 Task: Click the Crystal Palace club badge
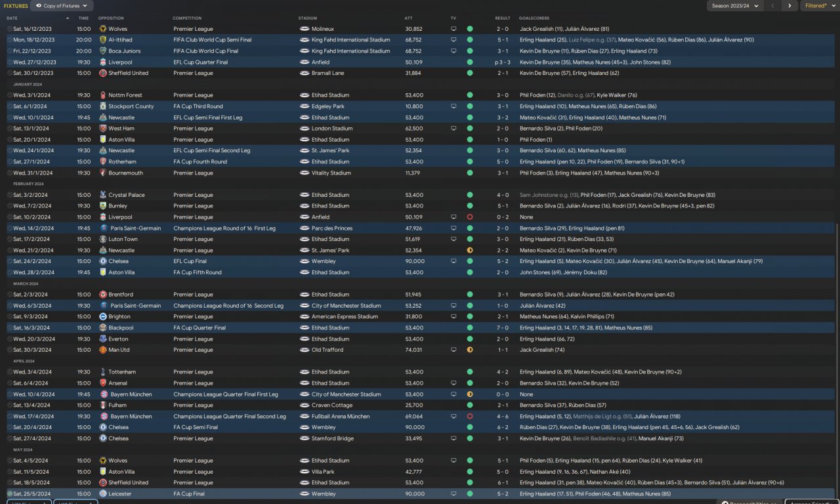103,195
